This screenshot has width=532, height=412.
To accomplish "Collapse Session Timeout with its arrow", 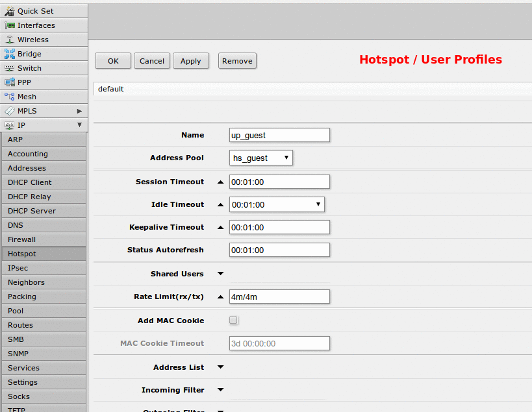I will pos(221,182).
